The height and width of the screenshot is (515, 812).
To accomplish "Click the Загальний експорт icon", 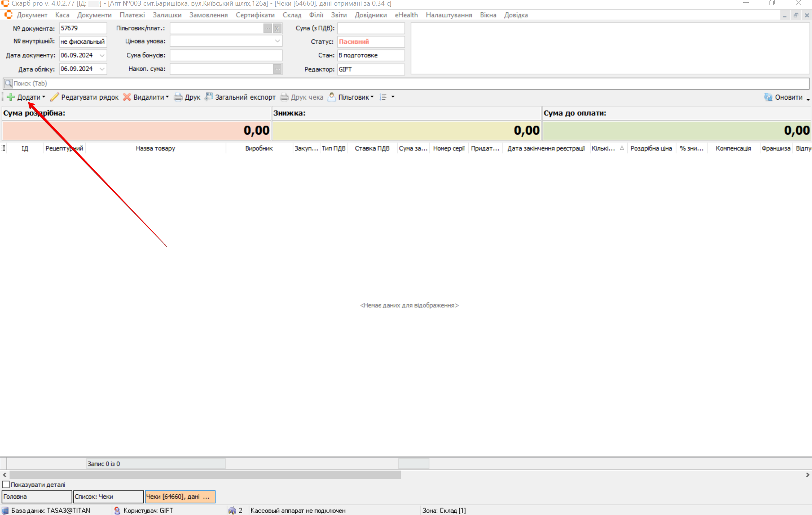I will [209, 97].
